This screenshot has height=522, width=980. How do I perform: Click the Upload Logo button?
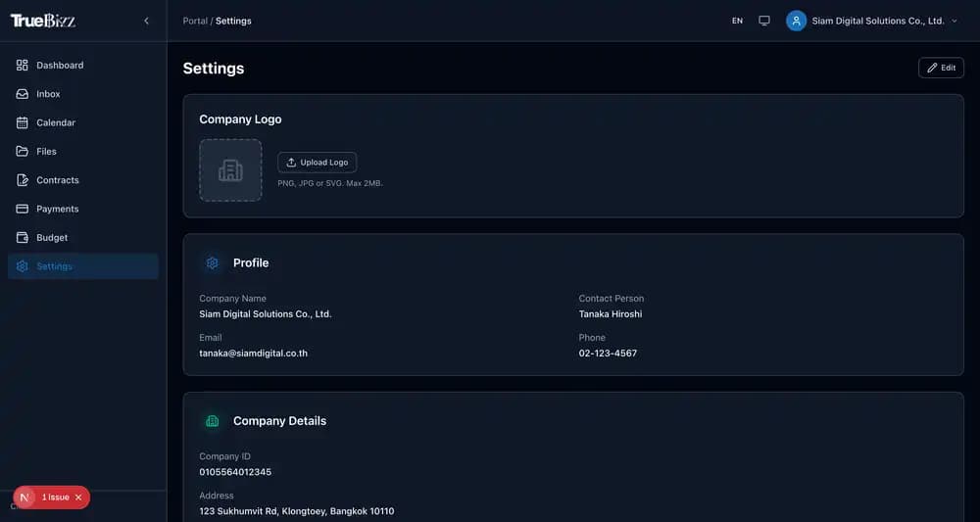pyautogui.click(x=317, y=163)
